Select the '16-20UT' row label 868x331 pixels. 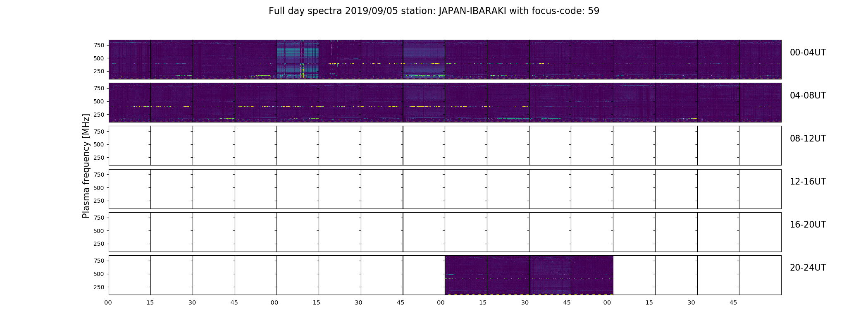pyautogui.click(x=808, y=225)
